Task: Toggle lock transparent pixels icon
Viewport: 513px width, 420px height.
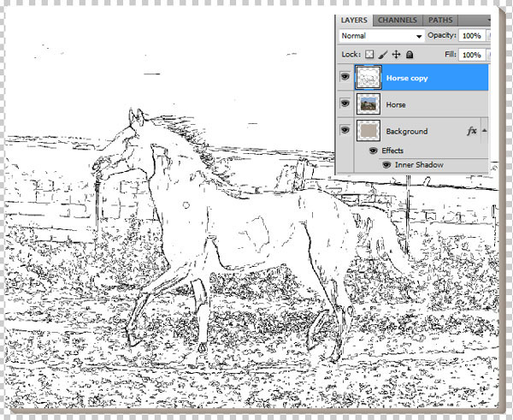Action: (369, 55)
